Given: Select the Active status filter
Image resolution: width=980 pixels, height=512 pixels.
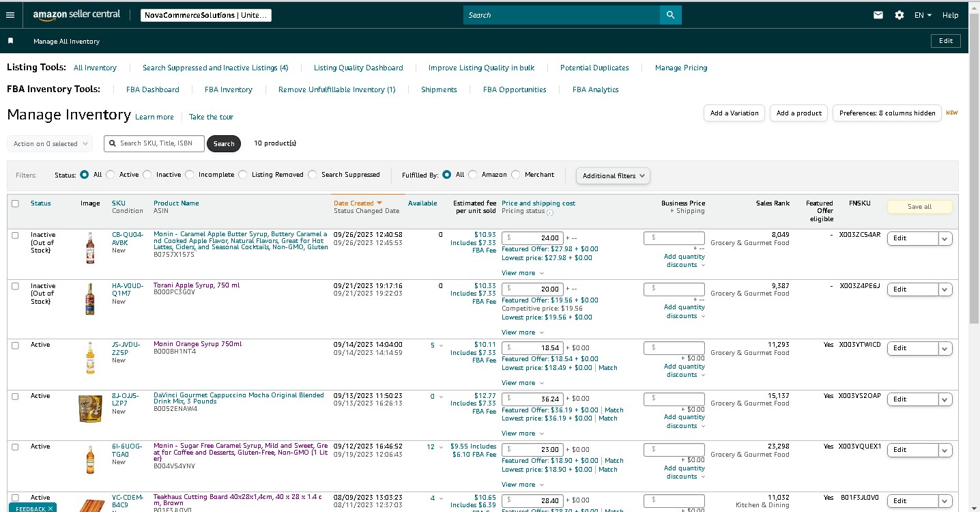Looking at the screenshot, I should pos(111,175).
